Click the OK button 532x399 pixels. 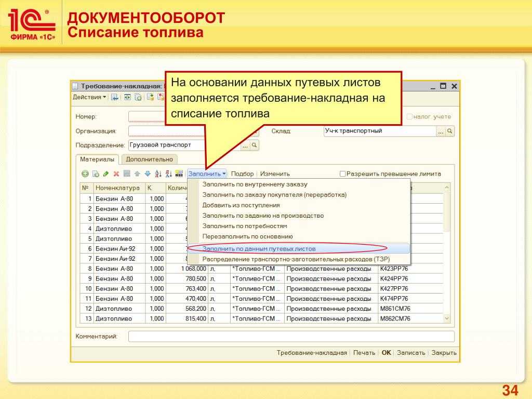point(386,353)
